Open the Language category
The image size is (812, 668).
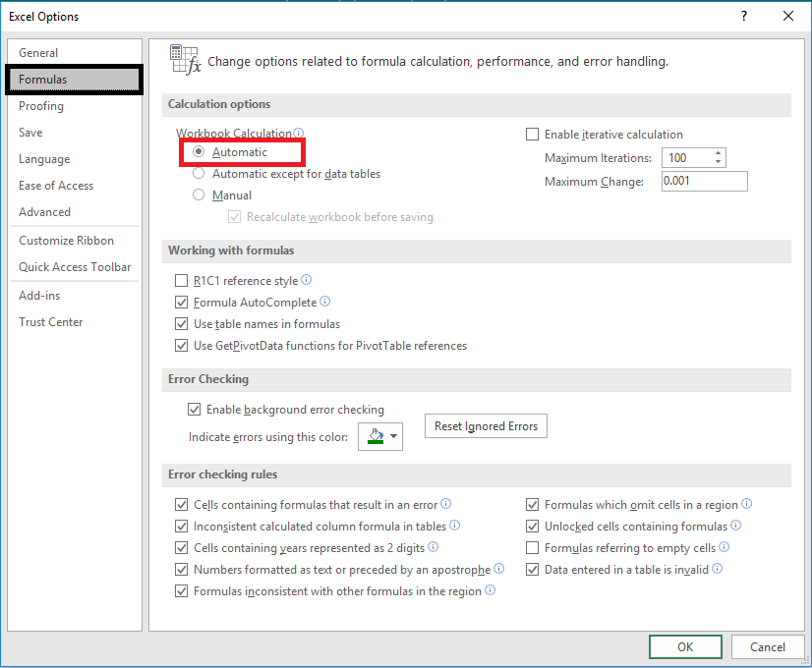(x=44, y=159)
